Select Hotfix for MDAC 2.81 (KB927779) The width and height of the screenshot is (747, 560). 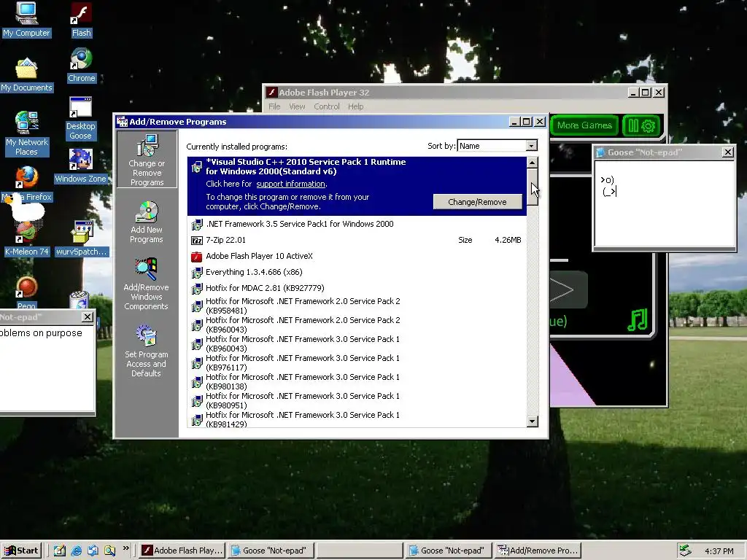[357, 289]
